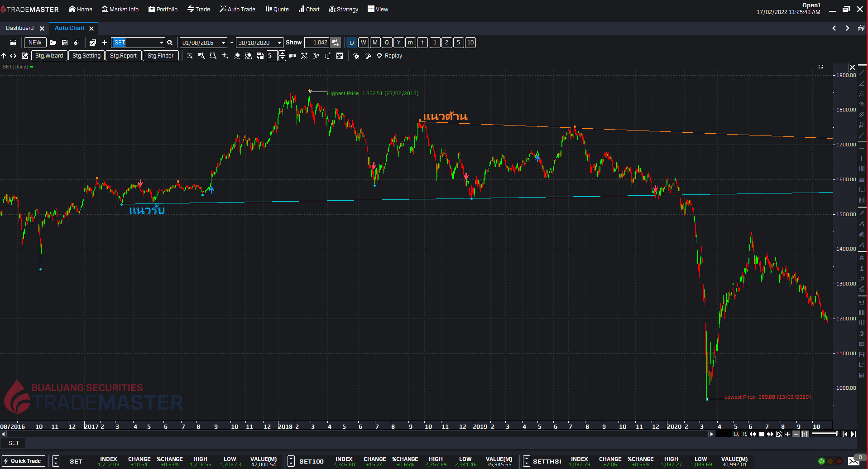Select the M monthly timeframe
868x469 pixels.
[375, 43]
